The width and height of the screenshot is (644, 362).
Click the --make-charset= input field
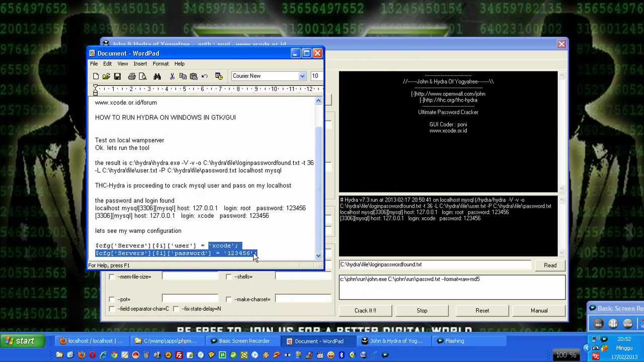coord(302,299)
